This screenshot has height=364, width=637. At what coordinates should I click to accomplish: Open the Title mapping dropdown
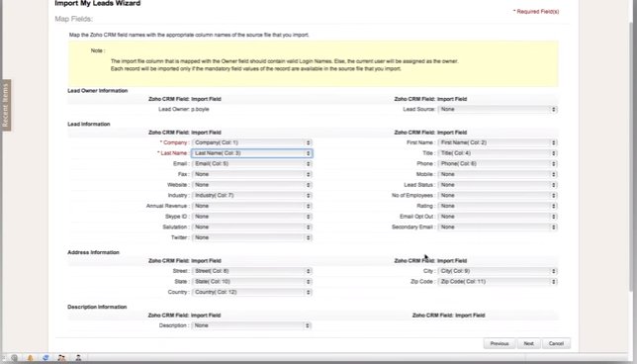tap(498, 153)
